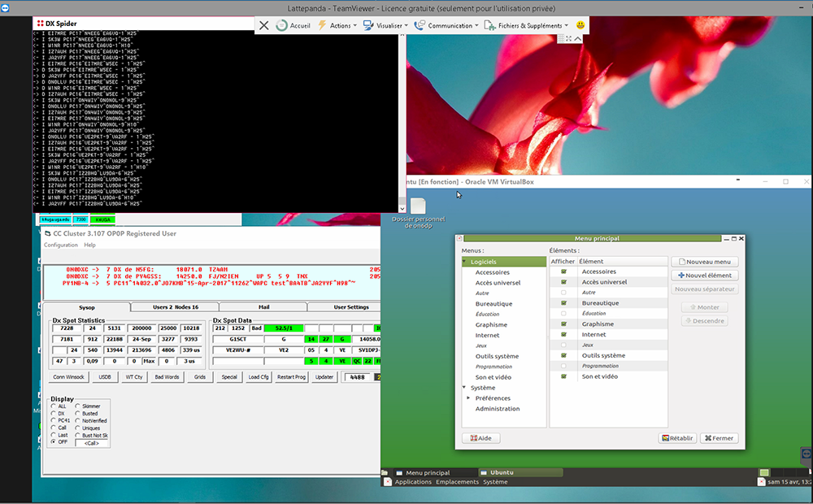The width and height of the screenshot is (813, 504).
Task: Expand the Préférences tree node arrow
Action: (469, 398)
